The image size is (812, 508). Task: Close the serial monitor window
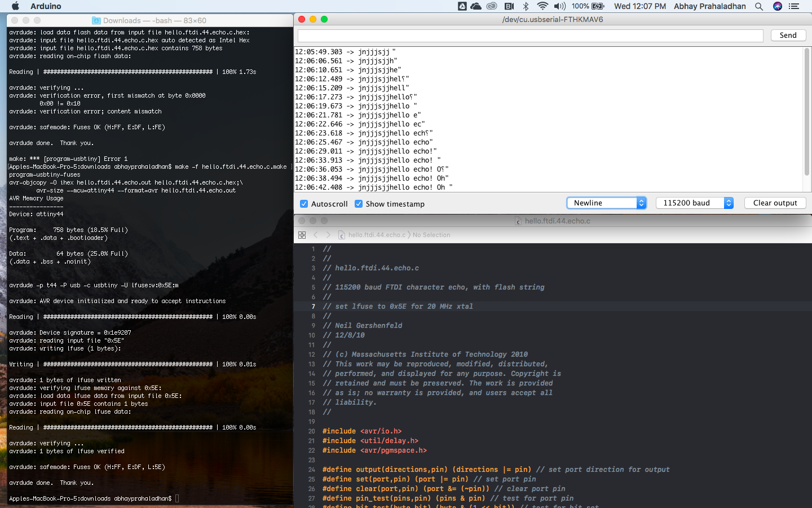(302, 19)
